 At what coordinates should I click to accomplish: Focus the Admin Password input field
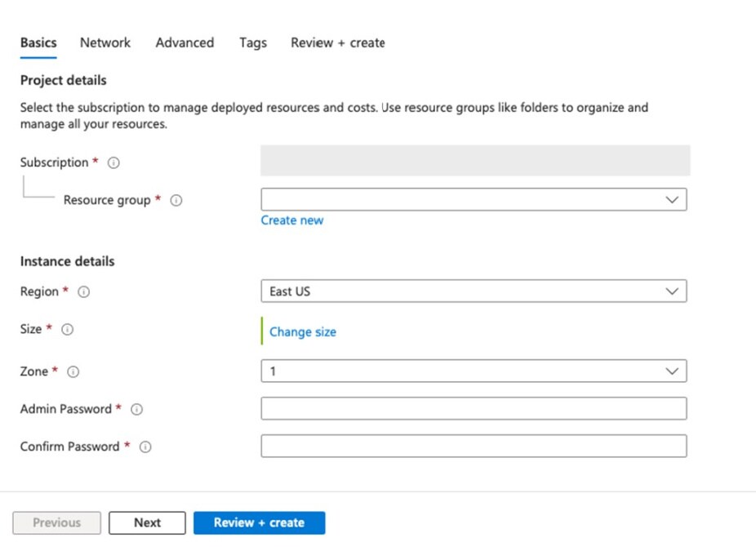tap(474, 408)
